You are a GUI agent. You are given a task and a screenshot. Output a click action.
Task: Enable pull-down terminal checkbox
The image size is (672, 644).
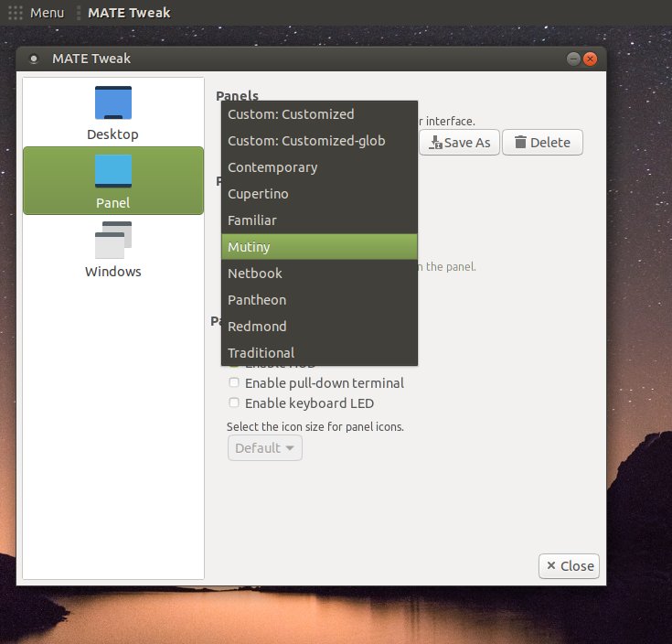click(234, 383)
